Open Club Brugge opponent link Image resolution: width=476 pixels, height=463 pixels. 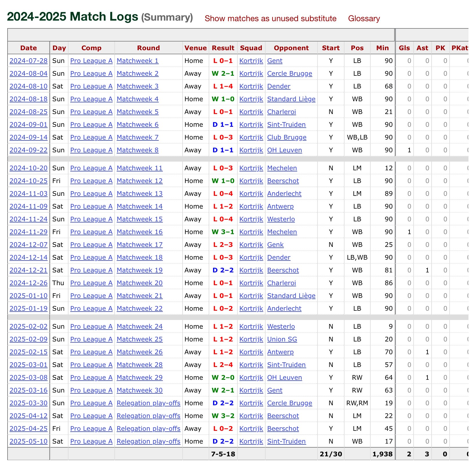tap(286, 138)
